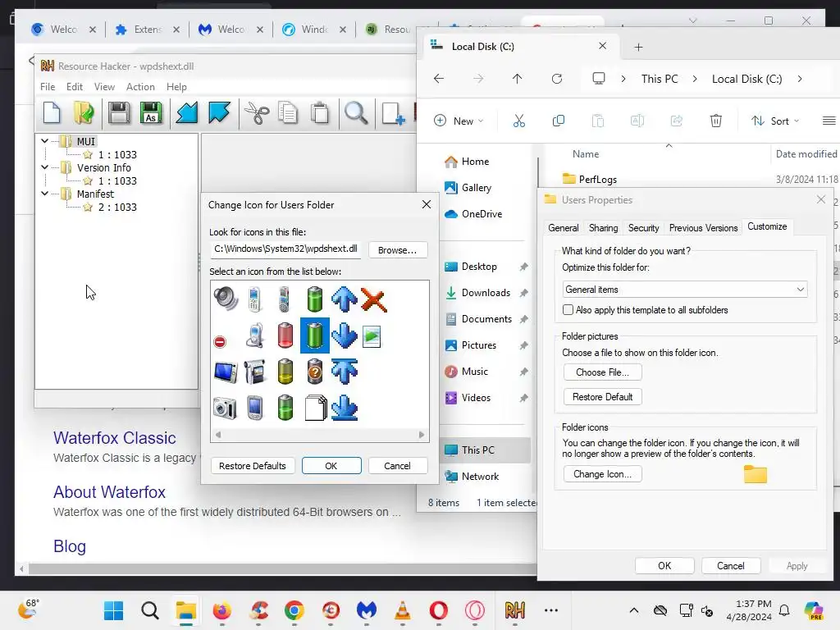Screen dimensions: 840x630
Task: Click the Cut scissors icon in Resource Hacker
Action: click(x=257, y=113)
